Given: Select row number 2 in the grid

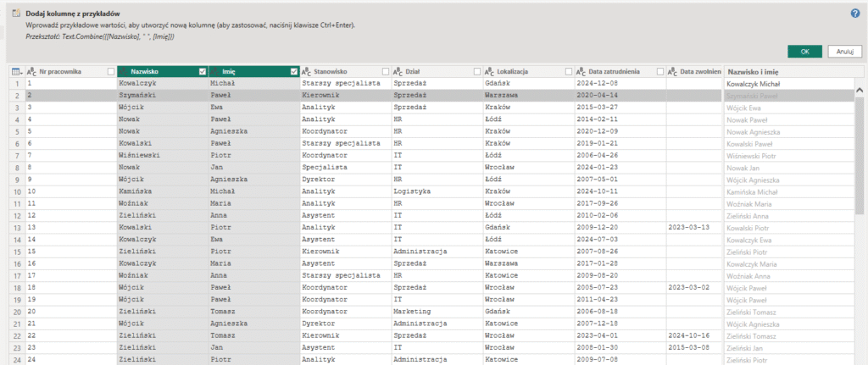Looking at the screenshot, I should (x=17, y=96).
